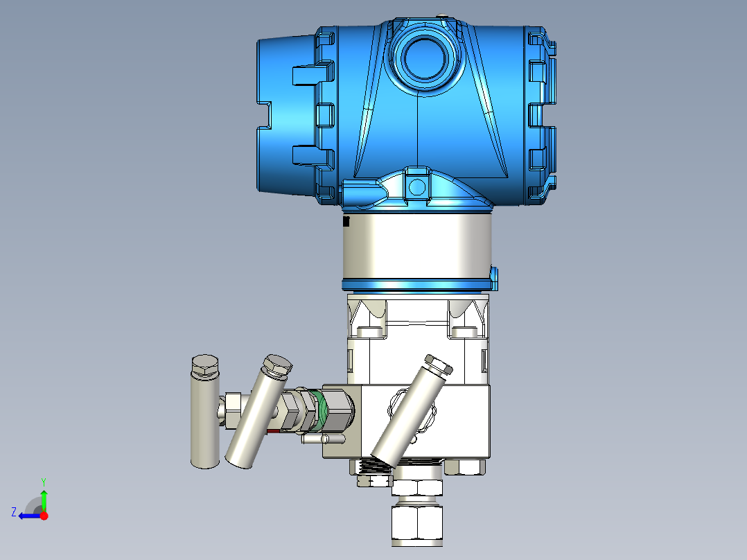This screenshot has height=560, width=747.
Task: Select the small set screw boss under conduit port
Action: point(417,186)
